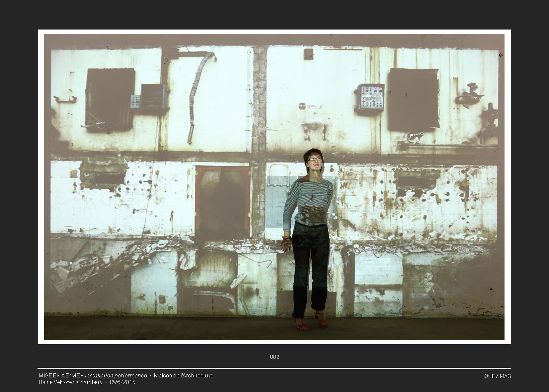Image resolution: width=549 pixels, height=392 pixels.
Task: Click the page number 002
Action: 274,357
